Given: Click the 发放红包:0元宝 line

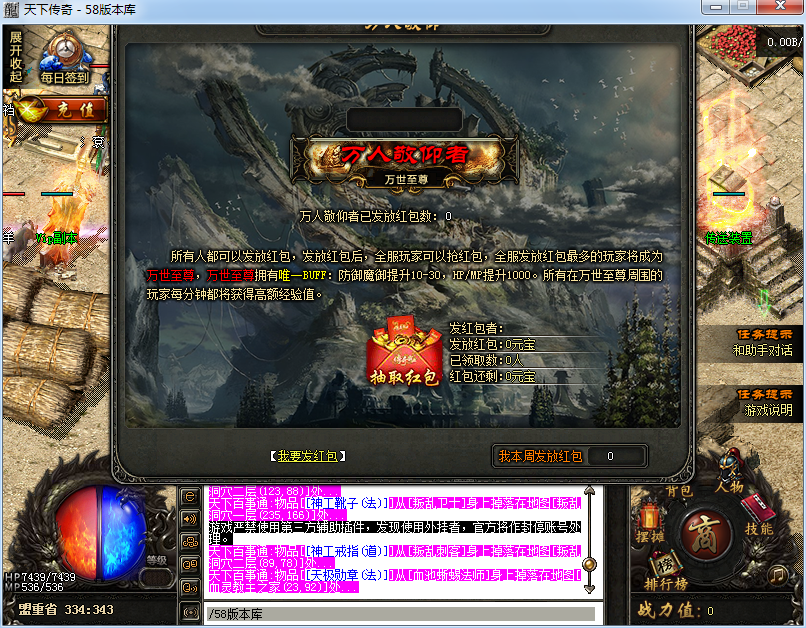Looking at the screenshot, I should tap(492, 344).
